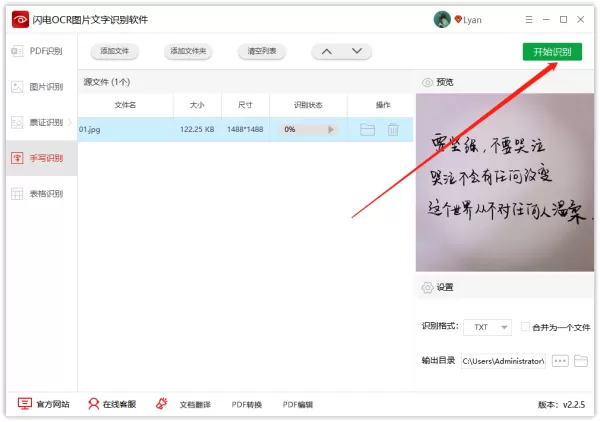Open the hamburger menu in title bar
This screenshot has width=600, height=422.
point(529,20)
